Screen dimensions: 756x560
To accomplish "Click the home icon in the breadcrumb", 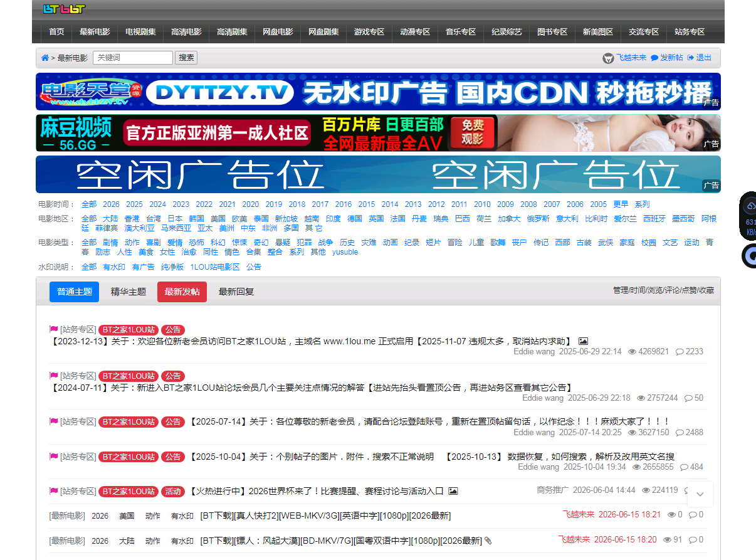I will point(45,58).
